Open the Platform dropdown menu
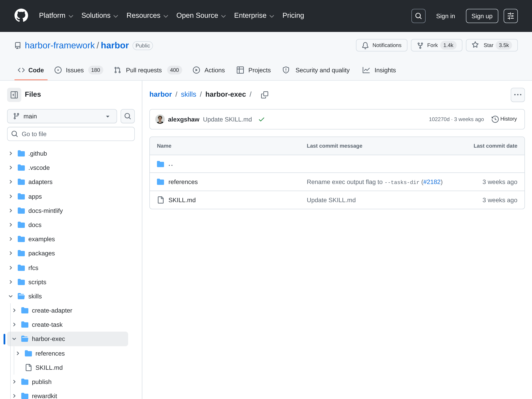This screenshot has width=532, height=399. (x=56, y=16)
